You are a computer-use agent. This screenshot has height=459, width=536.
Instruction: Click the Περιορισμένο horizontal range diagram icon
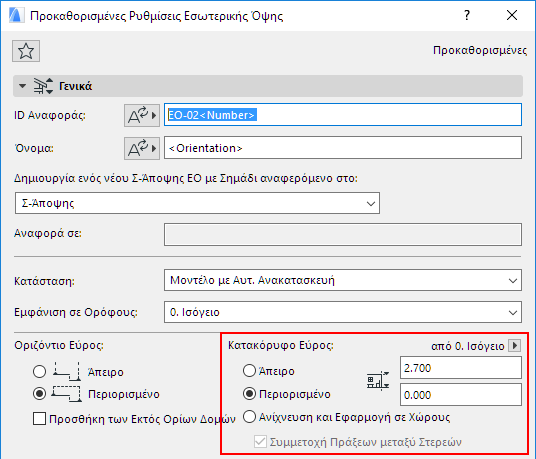point(66,394)
